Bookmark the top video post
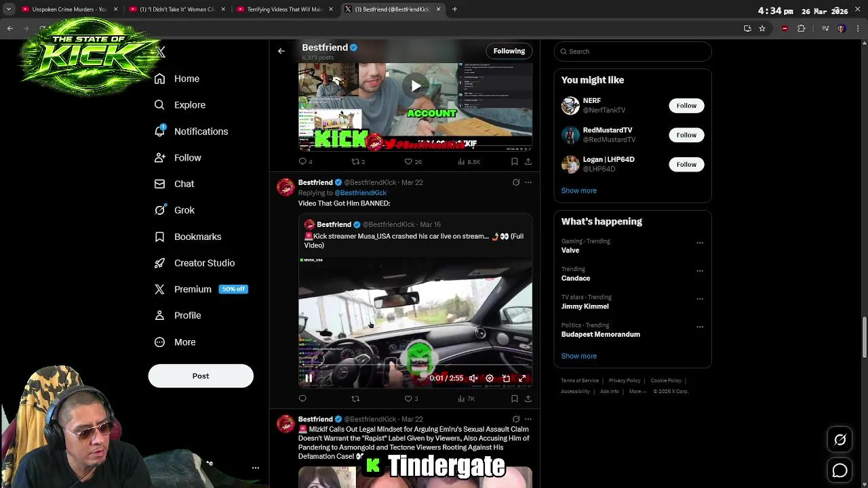This screenshot has height=488, width=868. 515,161
